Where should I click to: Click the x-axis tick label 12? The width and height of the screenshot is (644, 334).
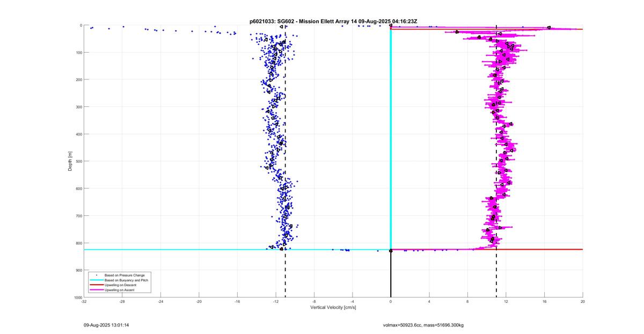(x=506, y=301)
